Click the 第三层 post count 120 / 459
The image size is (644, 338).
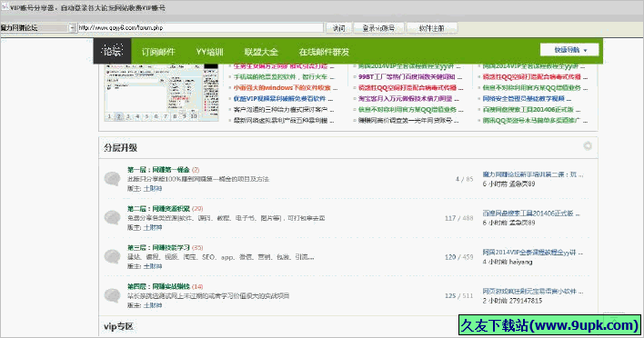[458, 257]
